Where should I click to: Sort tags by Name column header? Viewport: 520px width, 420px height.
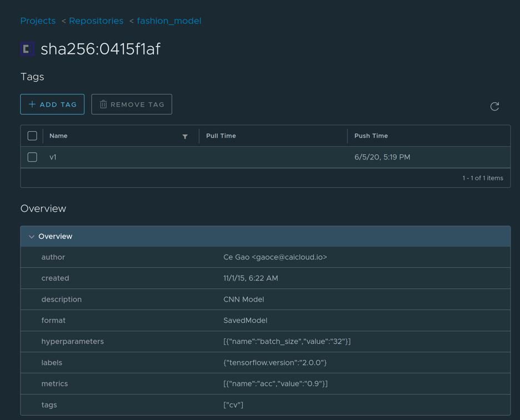click(58, 136)
